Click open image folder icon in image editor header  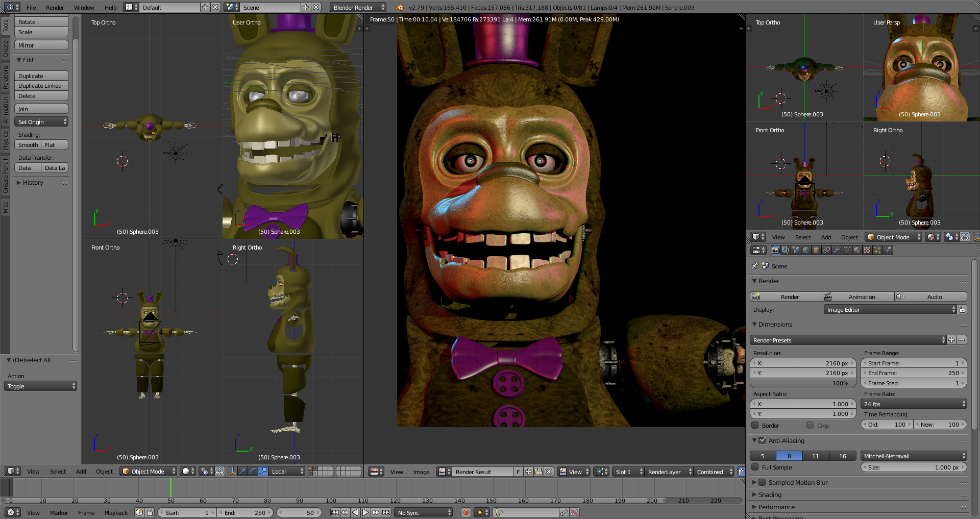point(538,472)
